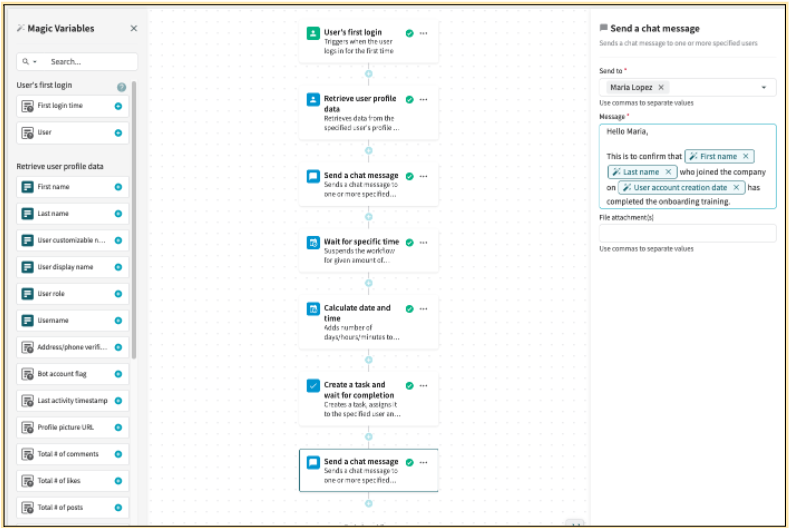Add a step below Retrieve user profile data

368,150
